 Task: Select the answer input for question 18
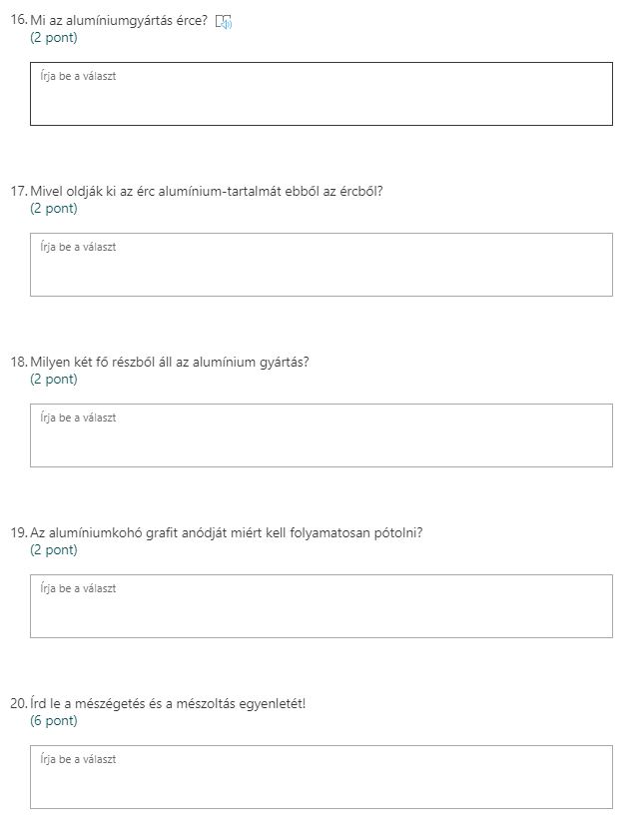coord(321,435)
